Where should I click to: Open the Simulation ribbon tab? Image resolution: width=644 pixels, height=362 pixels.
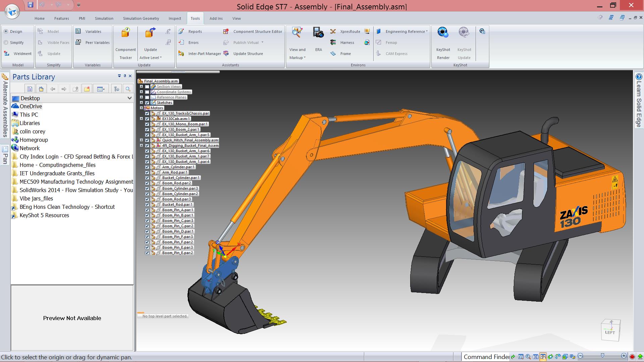click(104, 18)
